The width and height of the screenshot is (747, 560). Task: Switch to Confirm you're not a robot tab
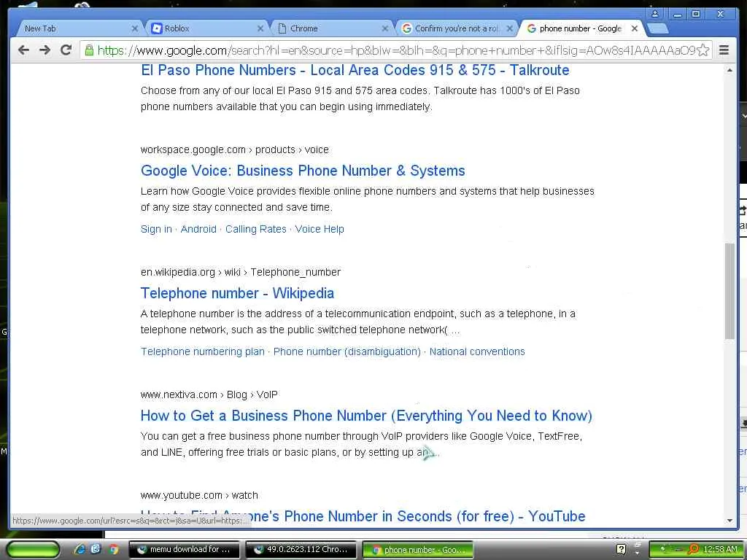tap(456, 28)
